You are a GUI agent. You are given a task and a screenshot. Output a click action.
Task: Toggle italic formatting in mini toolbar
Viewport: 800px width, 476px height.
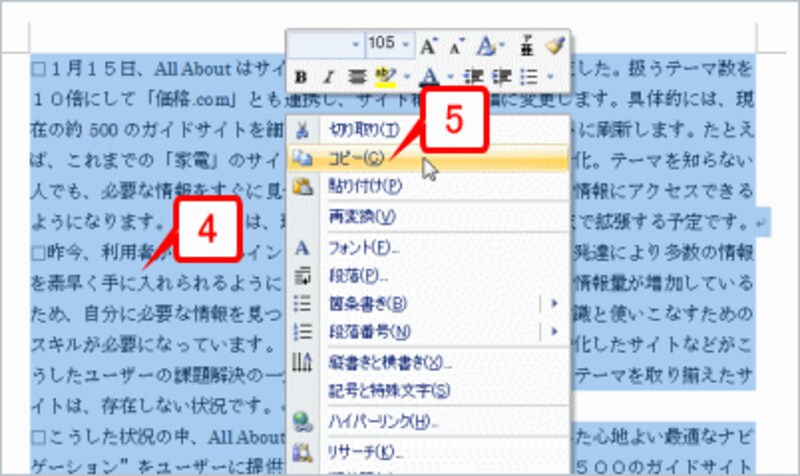coord(329,77)
